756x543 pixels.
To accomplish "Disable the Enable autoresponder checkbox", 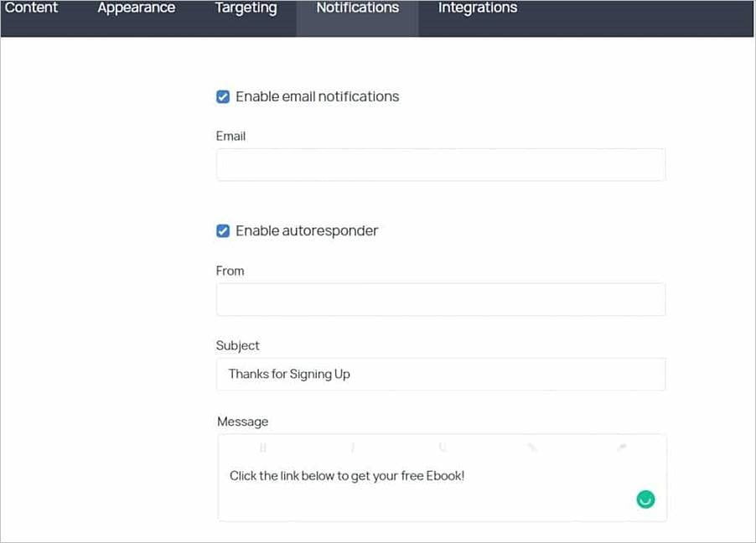I will [223, 230].
